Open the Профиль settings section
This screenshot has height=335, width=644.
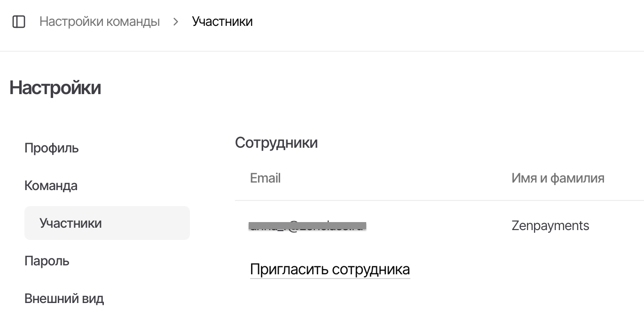click(52, 148)
